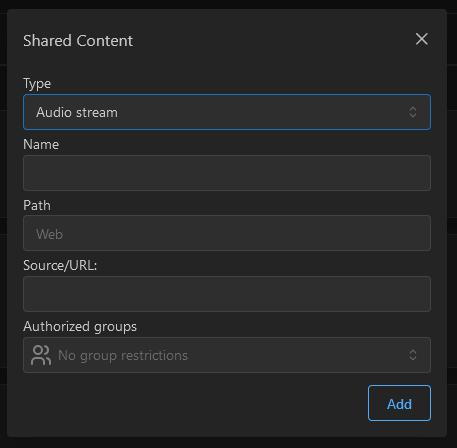This screenshot has height=448, width=457.
Task: Click the users group icon
Action: (x=41, y=355)
